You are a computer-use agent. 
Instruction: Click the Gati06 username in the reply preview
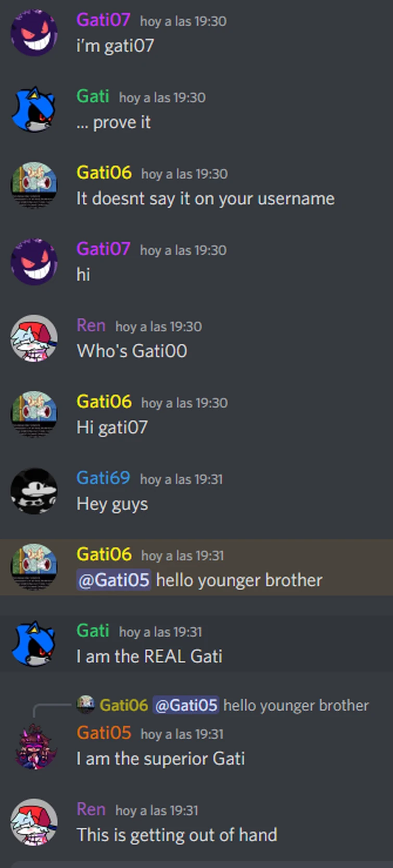(x=123, y=705)
